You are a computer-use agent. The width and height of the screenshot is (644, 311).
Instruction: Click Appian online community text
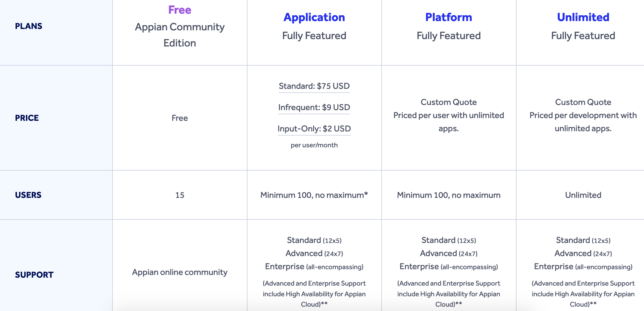[180, 272]
